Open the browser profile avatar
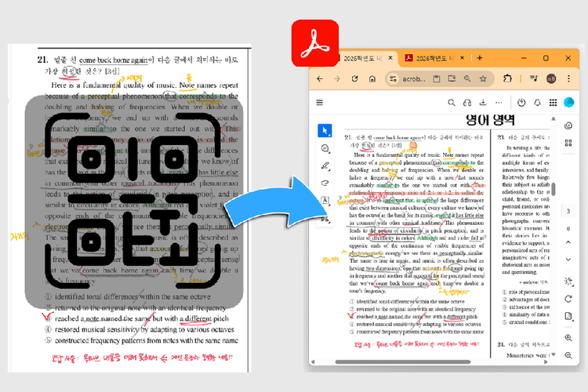The width and height of the screenshot is (588, 392). pos(551,78)
